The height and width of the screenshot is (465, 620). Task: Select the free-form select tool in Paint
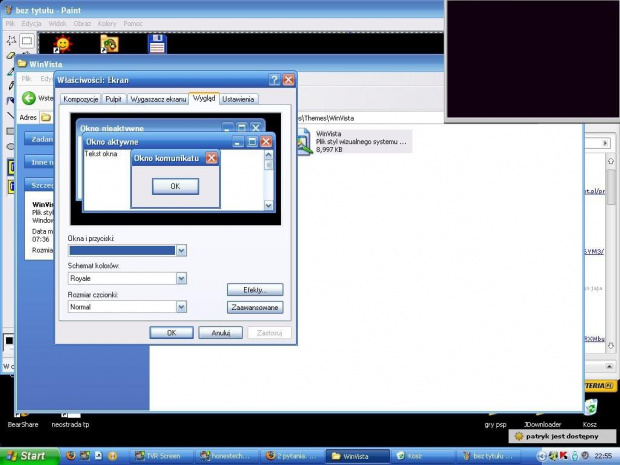(x=11, y=41)
